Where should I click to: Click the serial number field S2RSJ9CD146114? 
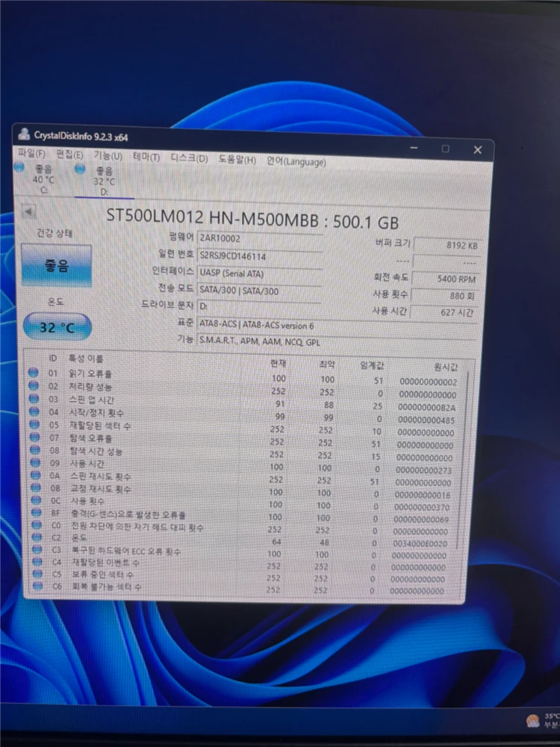tap(260, 255)
